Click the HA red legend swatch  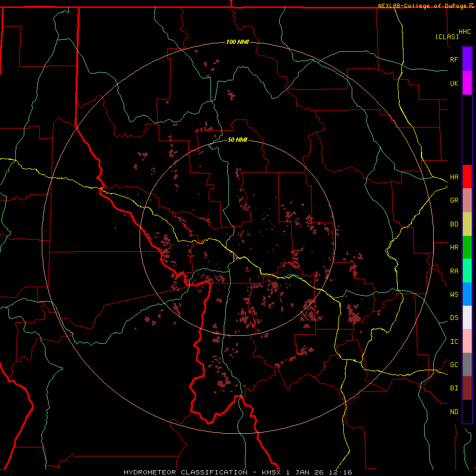tap(467, 177)
